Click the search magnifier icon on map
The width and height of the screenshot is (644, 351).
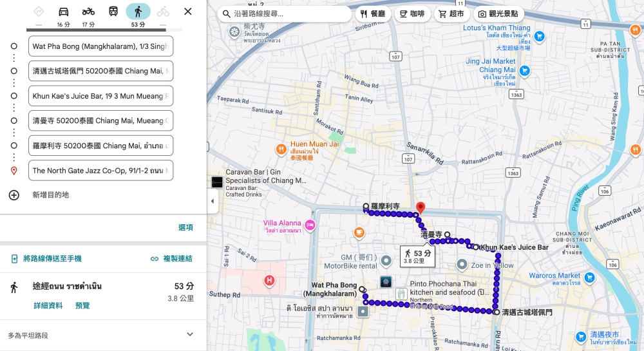[227, 14]
